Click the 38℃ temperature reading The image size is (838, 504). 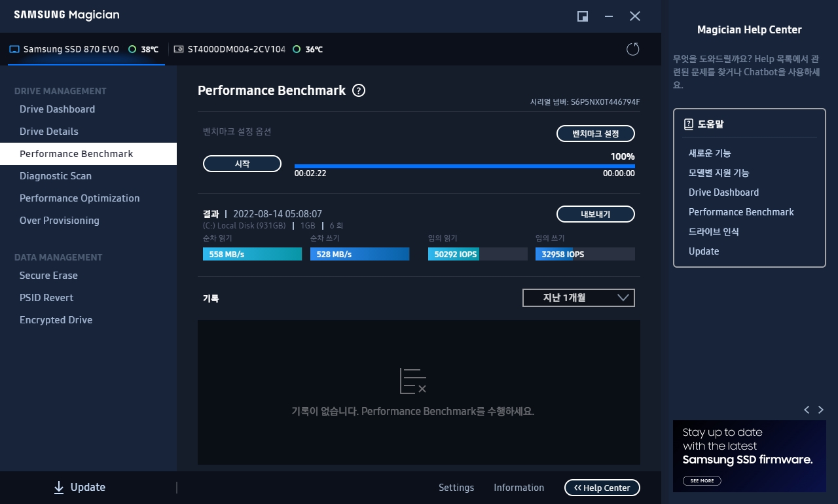click(x=149, y=49)
